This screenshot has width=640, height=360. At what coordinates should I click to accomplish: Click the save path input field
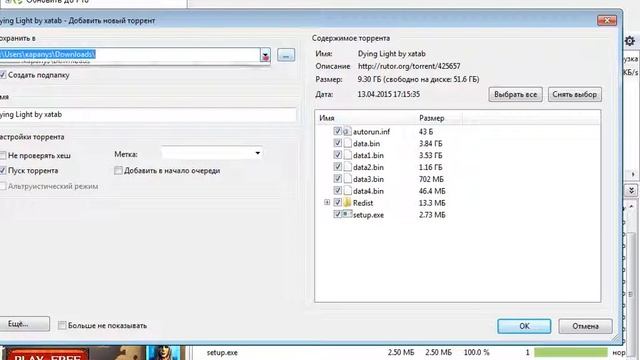[130, 55]
